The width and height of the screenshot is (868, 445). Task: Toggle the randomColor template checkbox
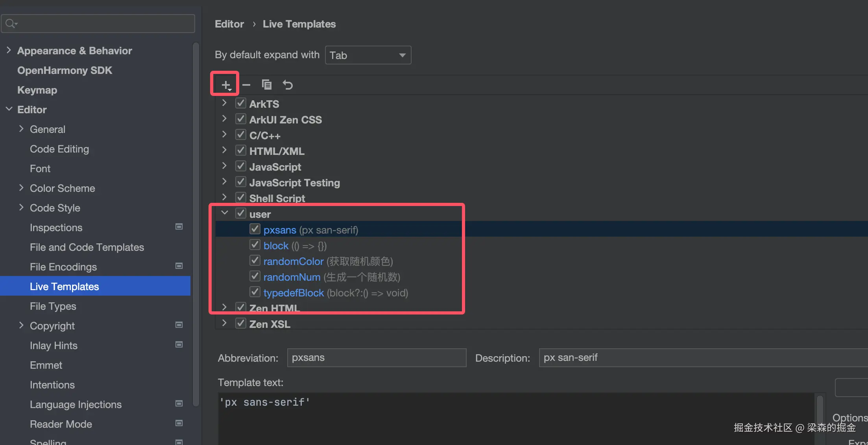click(255, 261)
